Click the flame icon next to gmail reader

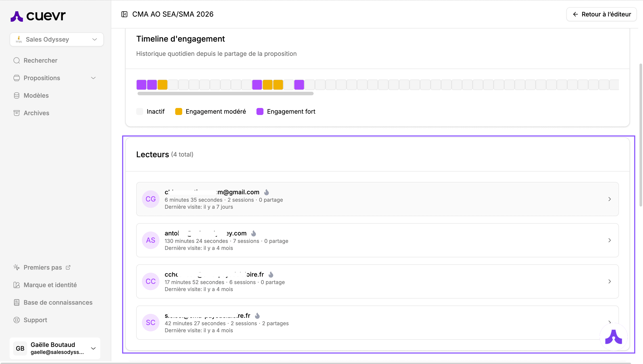coord(267,192)
